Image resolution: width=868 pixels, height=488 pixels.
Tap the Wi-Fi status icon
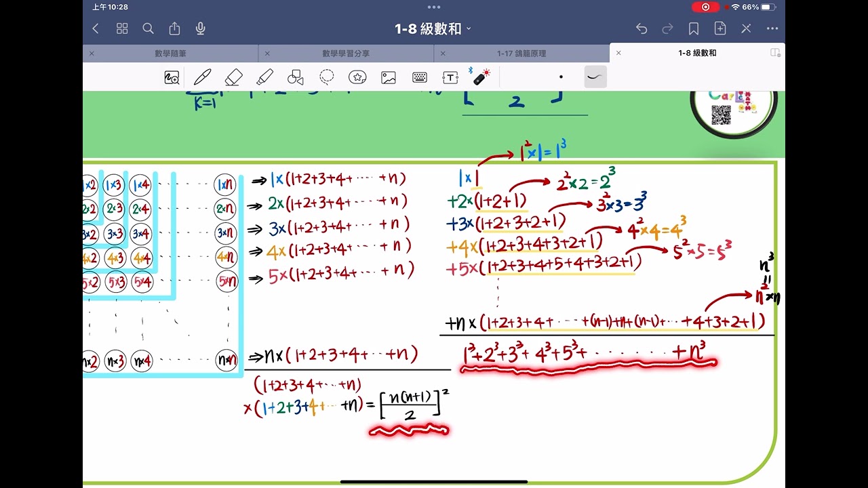click(x=735, y=7)
